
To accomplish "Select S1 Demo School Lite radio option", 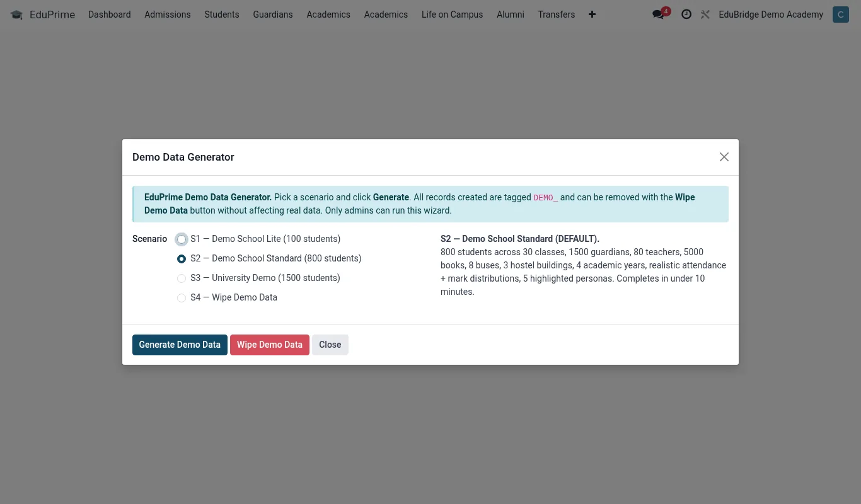I will click(182, 239).
